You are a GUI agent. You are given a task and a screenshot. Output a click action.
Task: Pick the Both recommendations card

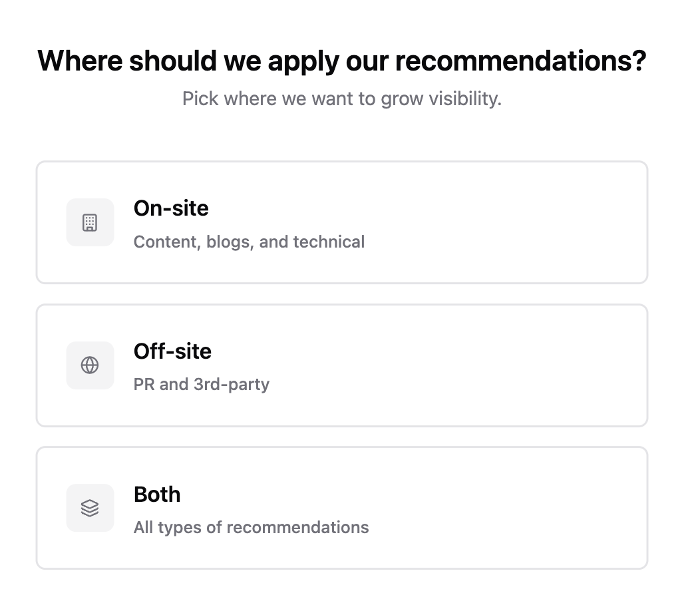pyautogui.click(x=341, y=508)
